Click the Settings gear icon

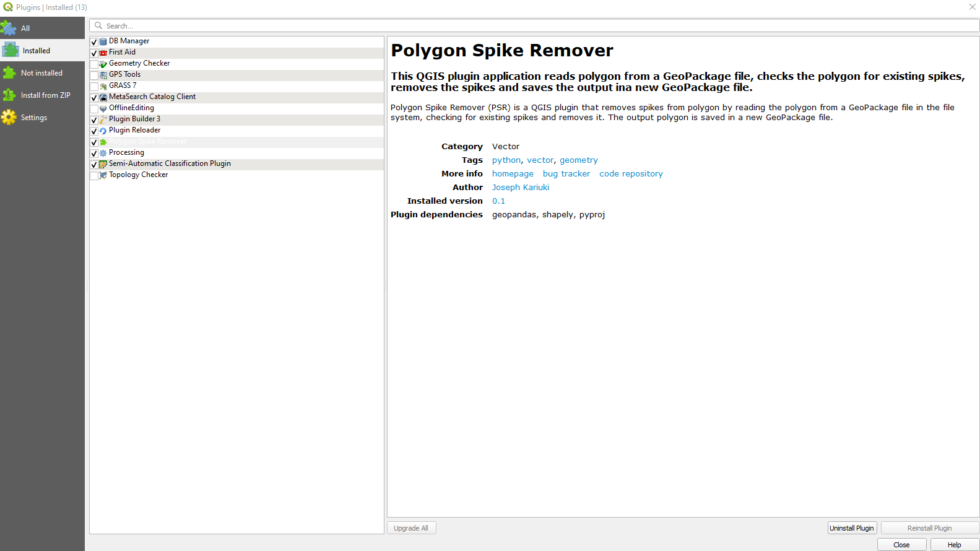click(x=9, y=117)
